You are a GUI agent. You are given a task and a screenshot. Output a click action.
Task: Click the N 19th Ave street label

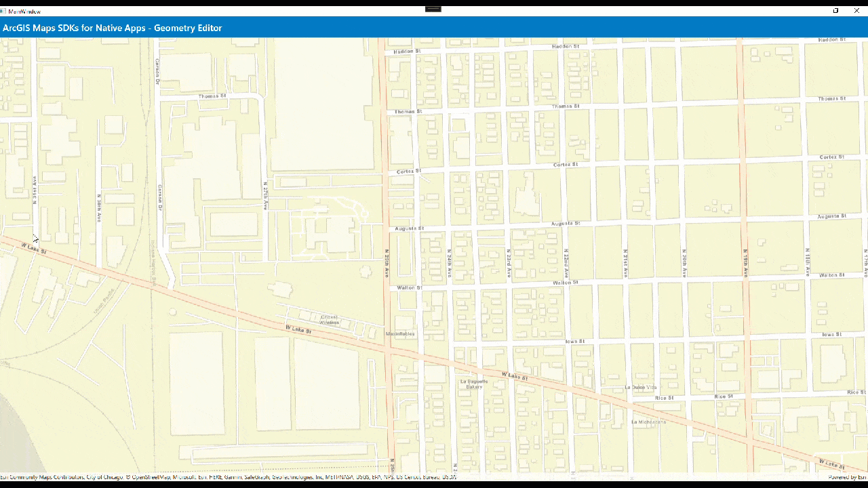(x=745, y=263)
